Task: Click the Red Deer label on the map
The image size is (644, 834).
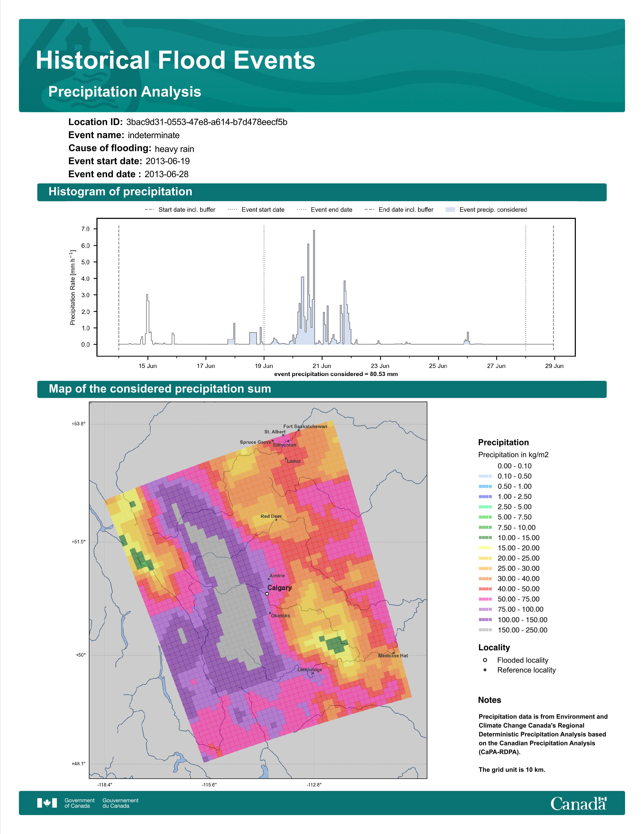Action: coord(271,516)
